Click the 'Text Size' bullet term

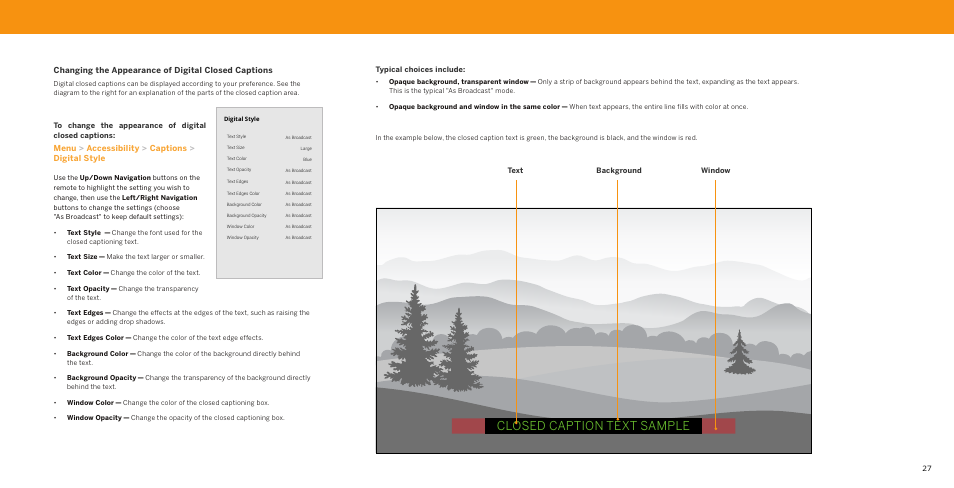[82, 257]
